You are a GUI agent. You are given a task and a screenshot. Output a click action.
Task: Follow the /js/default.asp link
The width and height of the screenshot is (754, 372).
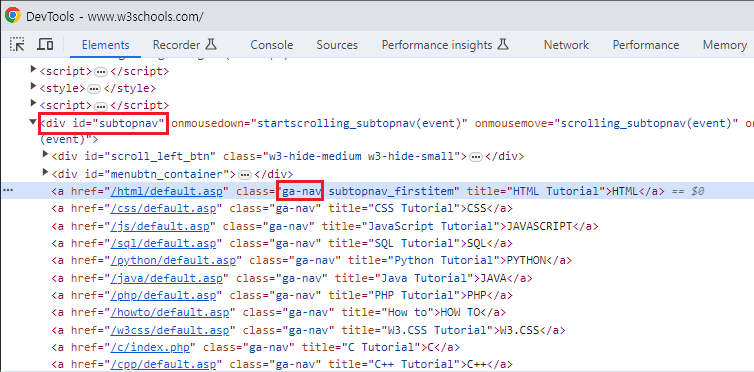point(160,226)
